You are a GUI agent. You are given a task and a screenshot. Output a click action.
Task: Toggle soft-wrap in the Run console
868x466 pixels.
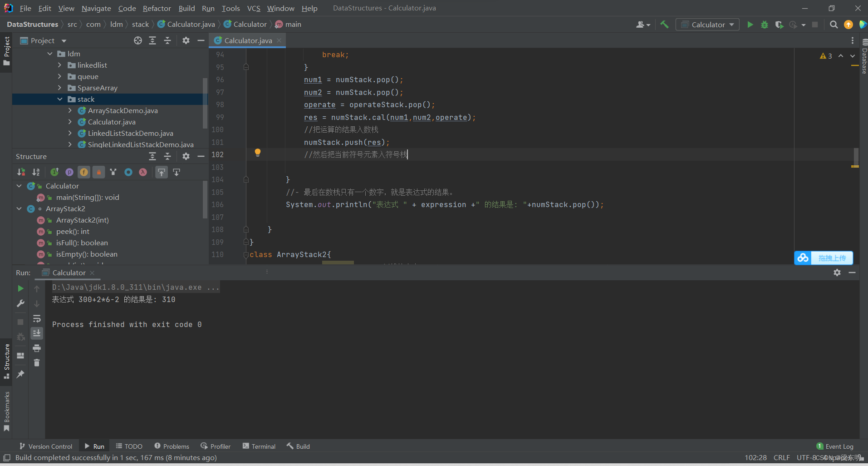37,318
